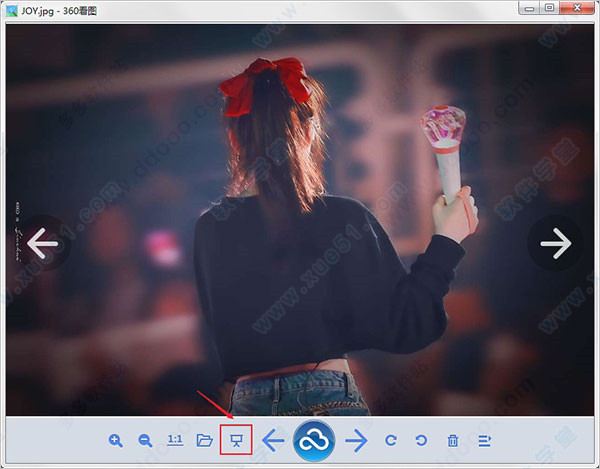The height and width of the screenshot is (469, 600).
Task: Minimize the 360看图 window
Action: tap(529, 8)
